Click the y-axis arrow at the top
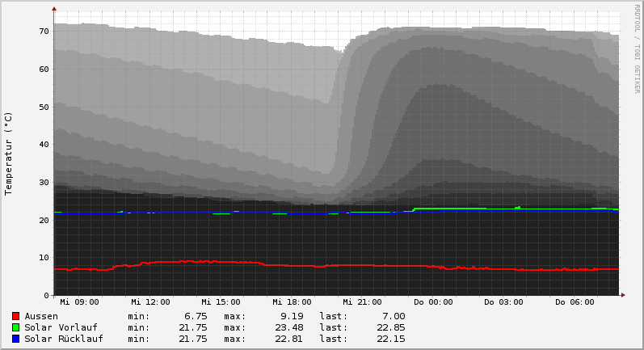Image resolution: width=644 pixels, height=350 pixels. pos(54,9)
